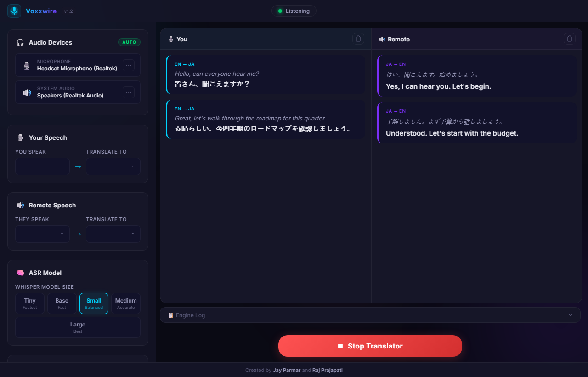
Task: Click the Voxxwire microphone logo icon
Action: pyautogui.click(x=14, y=11)
